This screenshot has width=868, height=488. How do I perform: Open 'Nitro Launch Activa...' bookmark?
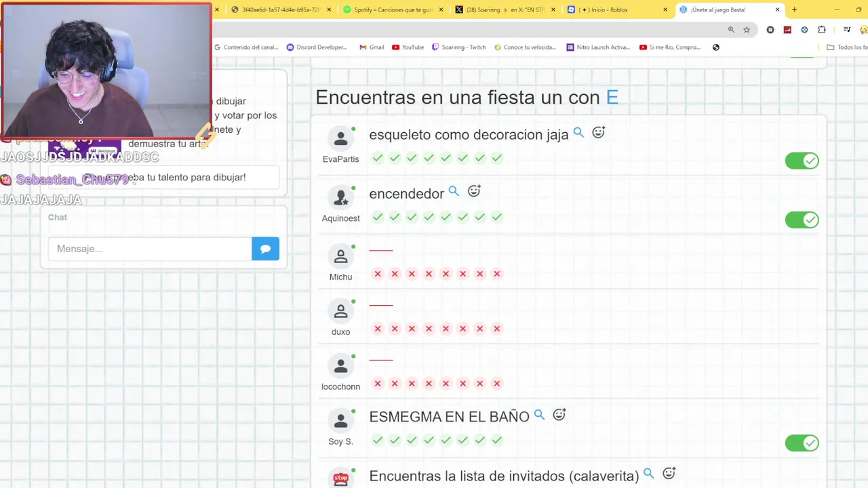598,47
